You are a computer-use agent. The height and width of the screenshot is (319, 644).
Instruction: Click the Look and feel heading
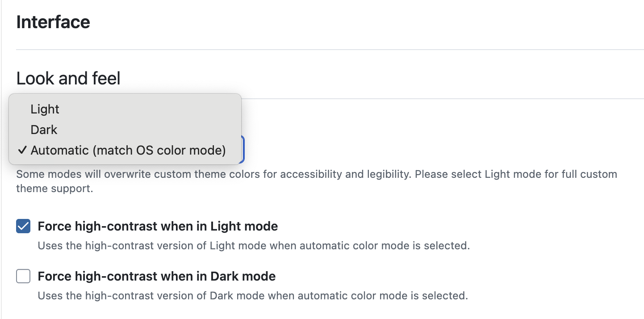[x=68, y=78]
